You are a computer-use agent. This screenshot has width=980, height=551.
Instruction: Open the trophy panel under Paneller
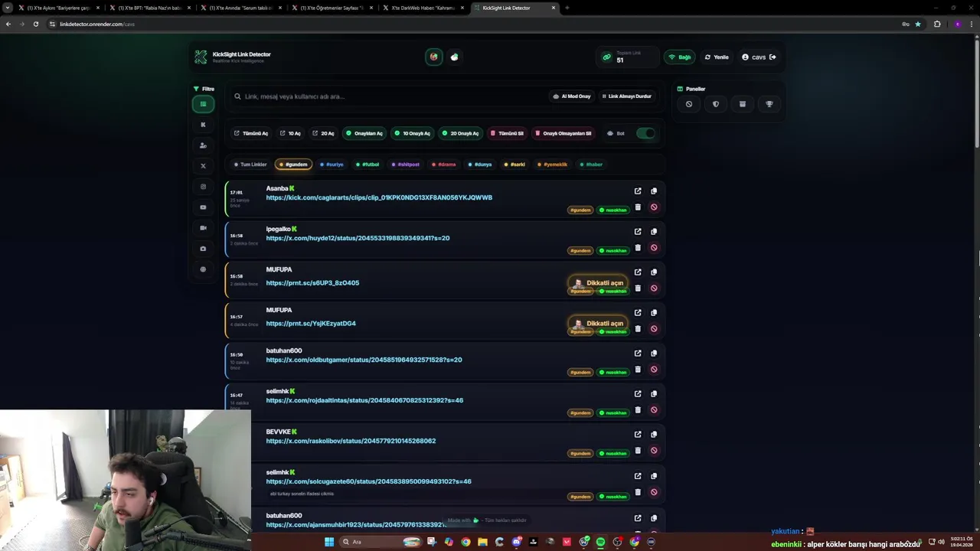coord(769,104)
